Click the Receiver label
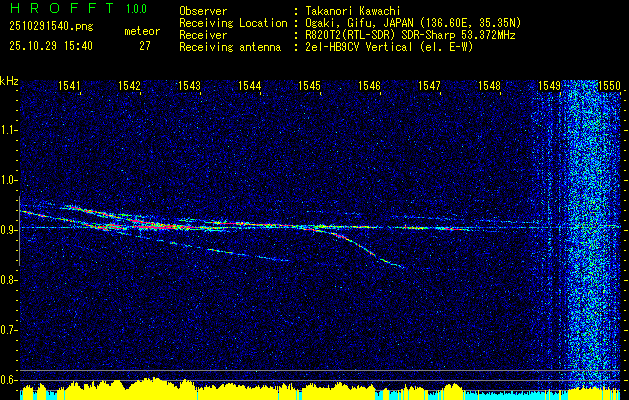The width and height of the screenshot is (629, 400). coord(203,35)
